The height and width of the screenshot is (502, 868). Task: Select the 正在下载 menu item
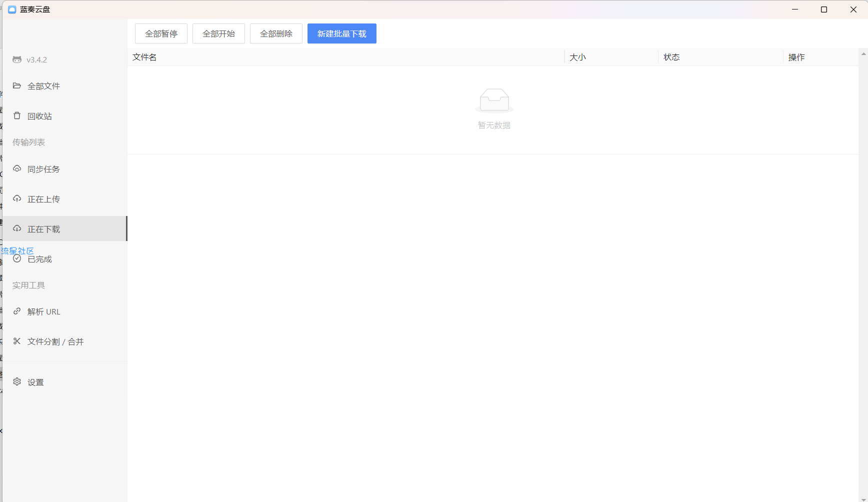tap(65, 228)
